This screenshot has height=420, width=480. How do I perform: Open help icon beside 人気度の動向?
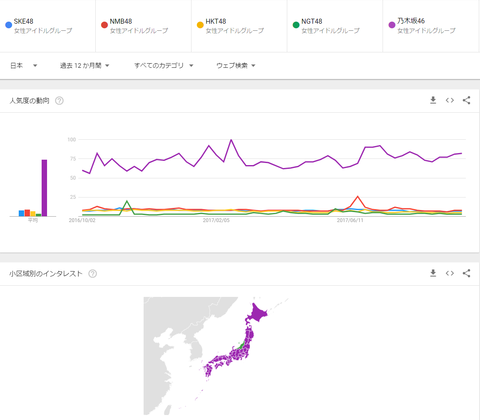[x=59, y=100]
